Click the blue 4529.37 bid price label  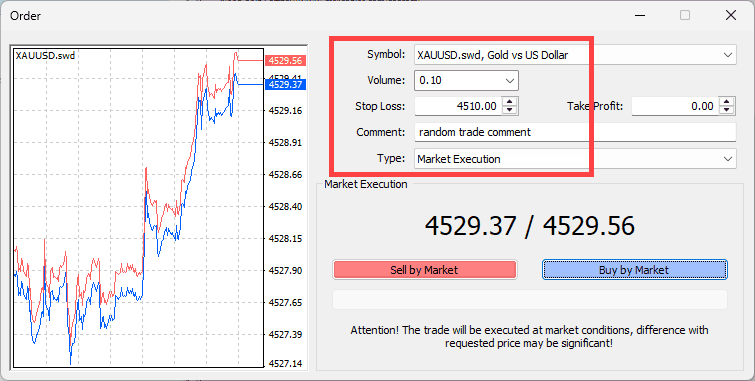click(x=286, y=85)
